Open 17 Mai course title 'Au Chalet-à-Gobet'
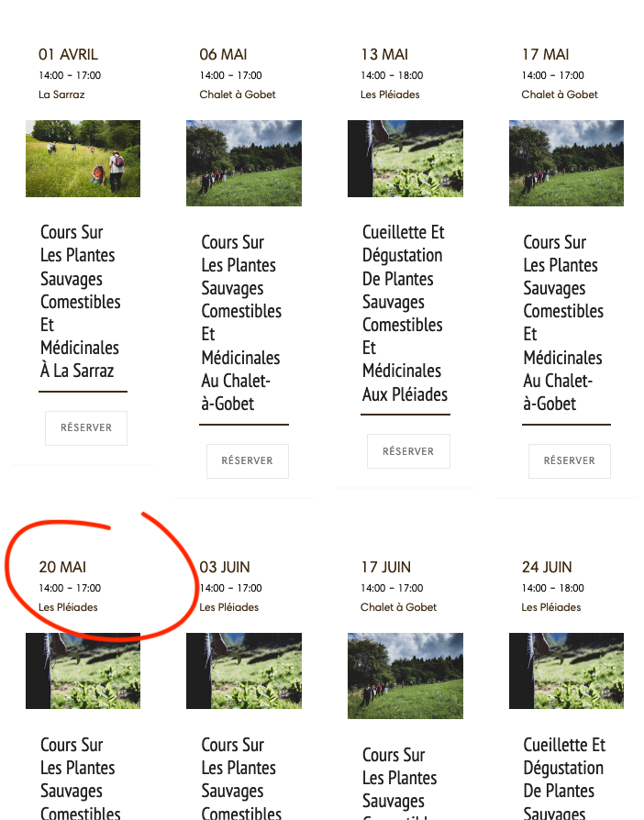This screenshot has height=820, width=644. [563, 323]
